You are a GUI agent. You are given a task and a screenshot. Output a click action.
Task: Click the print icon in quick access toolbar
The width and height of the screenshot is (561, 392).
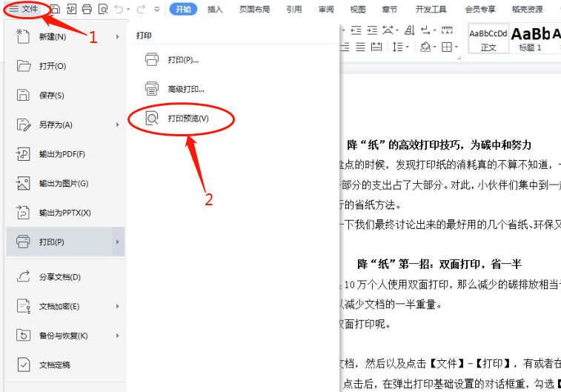pyautogui.click(x=87, y=9)
